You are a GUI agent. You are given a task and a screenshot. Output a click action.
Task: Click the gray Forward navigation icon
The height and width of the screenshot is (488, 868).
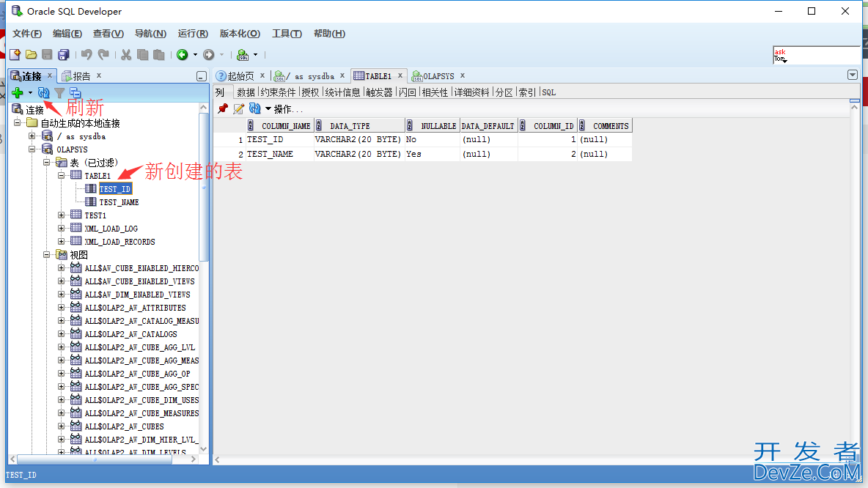coord(209,54)
